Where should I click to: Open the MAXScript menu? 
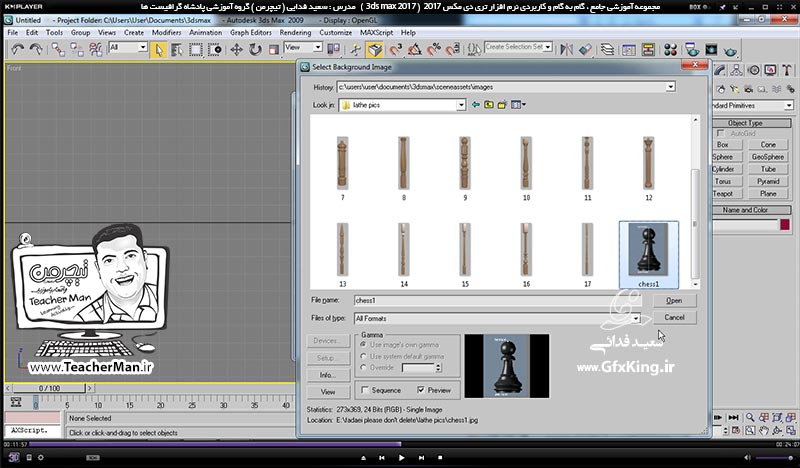(x=377, y=32)
